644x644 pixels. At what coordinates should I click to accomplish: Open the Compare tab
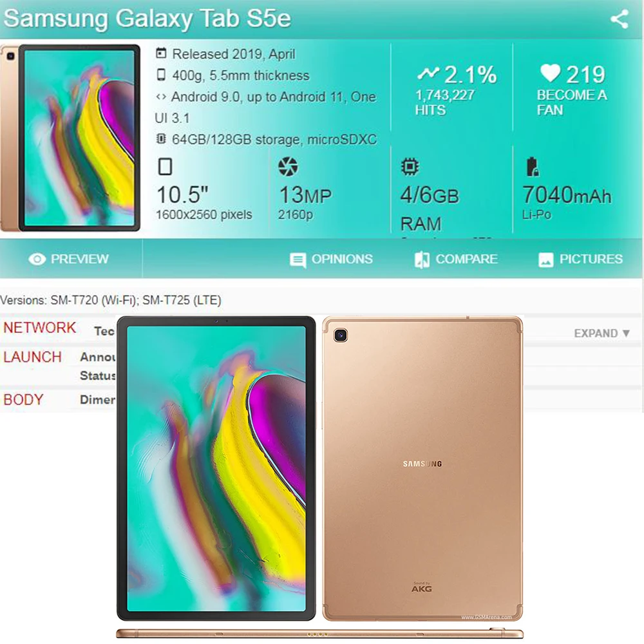[x=456, y=260]
